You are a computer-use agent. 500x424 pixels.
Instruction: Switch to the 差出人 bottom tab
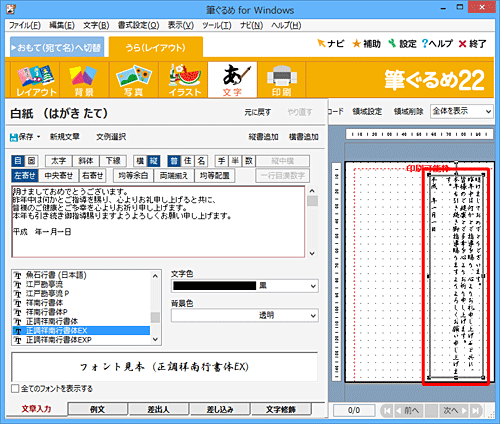click(159, 409)
